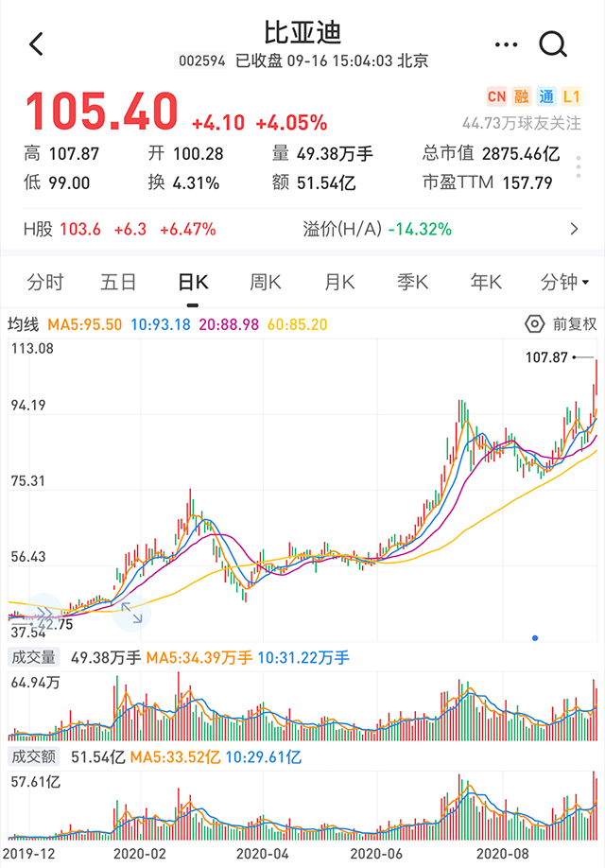This screenshot has width=605, height=868.
Task: Tap the 低 99.00 daily low value
Action: coord(57,182)
